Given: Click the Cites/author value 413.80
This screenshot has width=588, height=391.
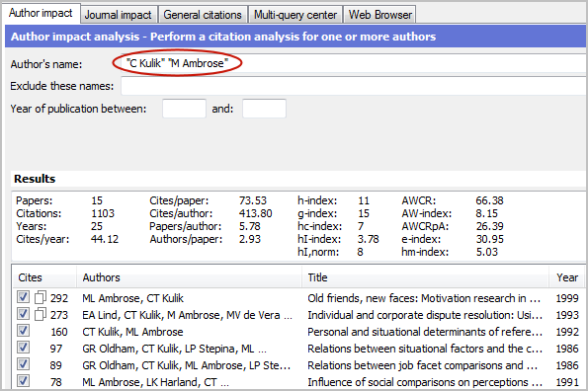Looking at the screenshot, I should tap(255, 213).
